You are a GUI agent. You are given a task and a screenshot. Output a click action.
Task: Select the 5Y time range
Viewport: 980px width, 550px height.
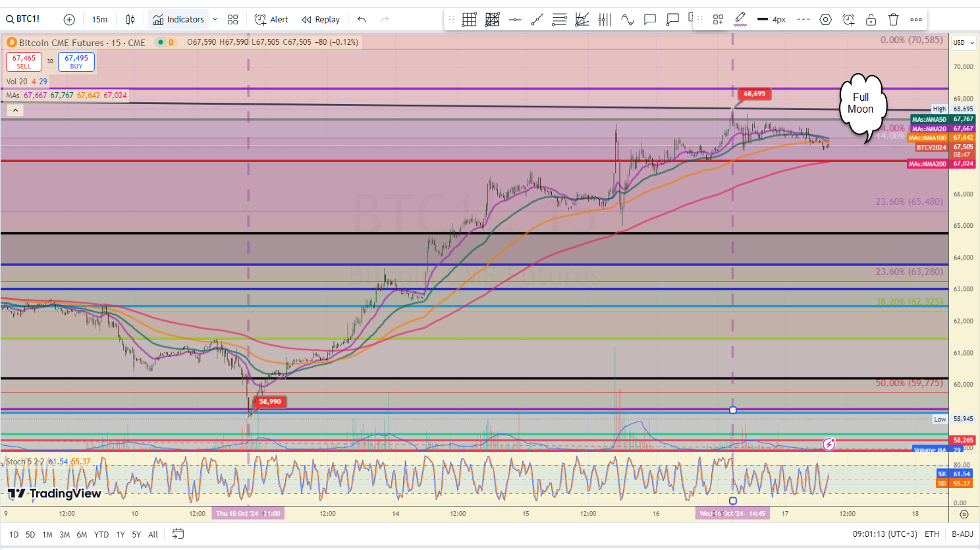click(136, 534)
